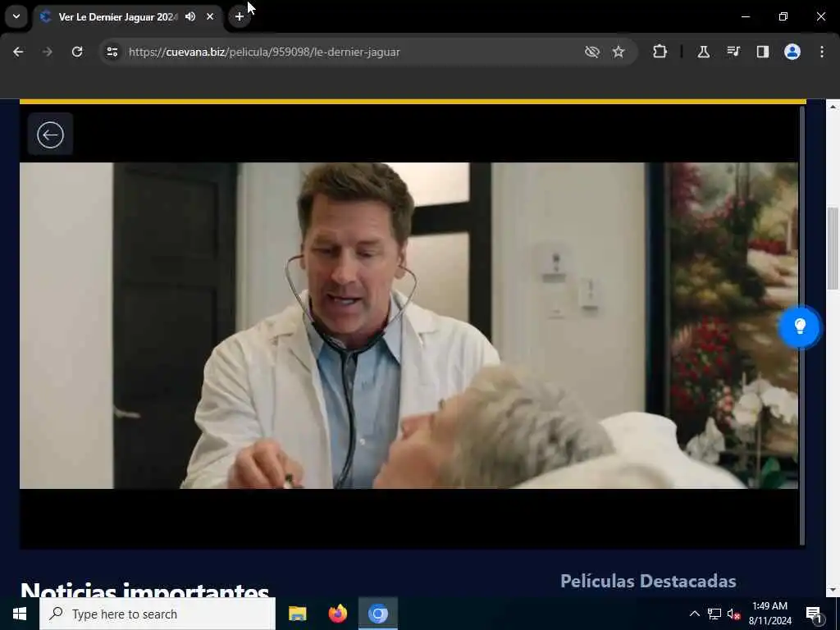Restore down the Chrome window
Viewport: 840px width, 630px height.
[x=783, y=16]
